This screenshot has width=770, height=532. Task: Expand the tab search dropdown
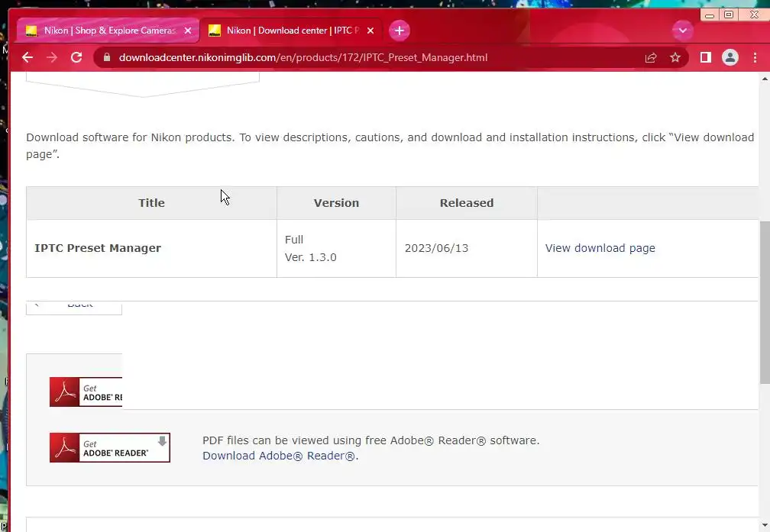[683, 31]
